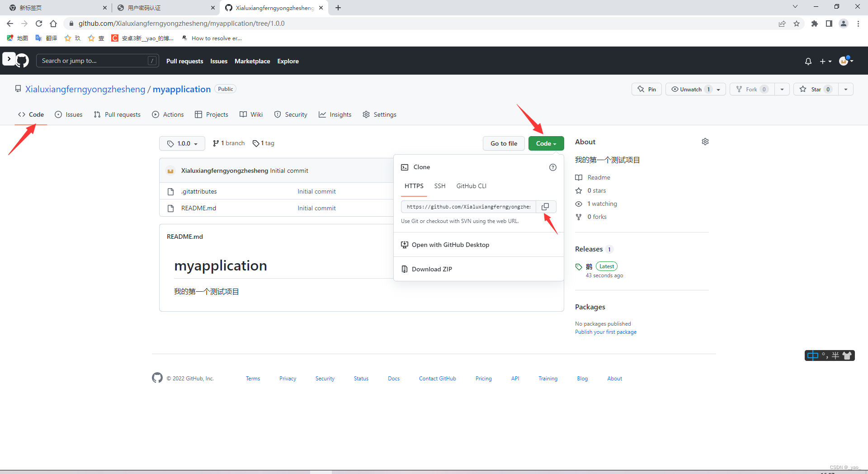Go back to the previous browser page
This screenshot has height=474, width=868.
tap(10, 24)
